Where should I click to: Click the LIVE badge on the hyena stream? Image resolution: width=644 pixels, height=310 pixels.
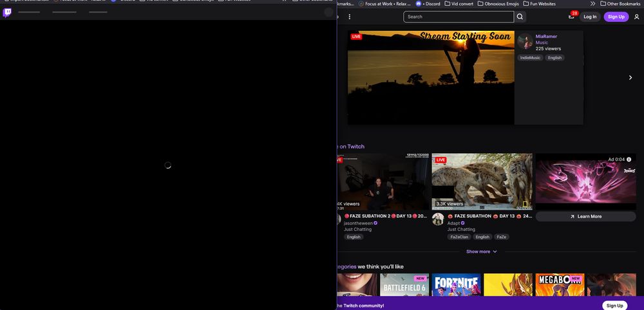pyautogui.click(x=440, y=160)
